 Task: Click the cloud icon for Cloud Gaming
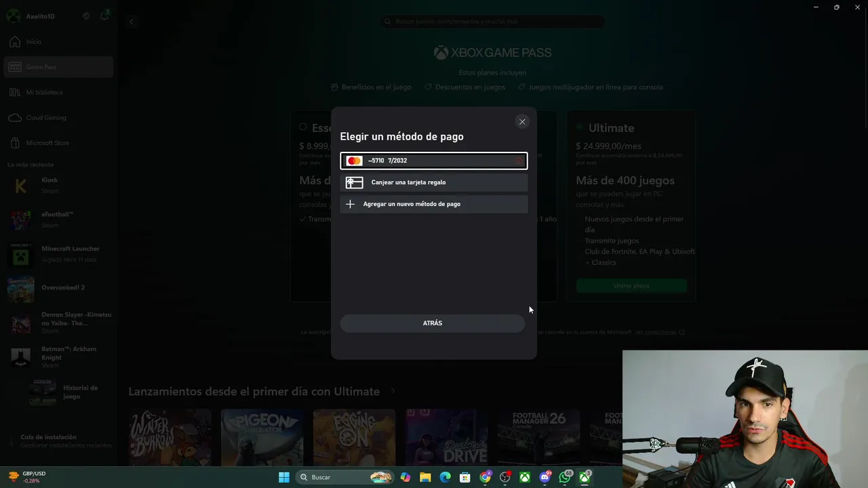click(x=14, y=117)
